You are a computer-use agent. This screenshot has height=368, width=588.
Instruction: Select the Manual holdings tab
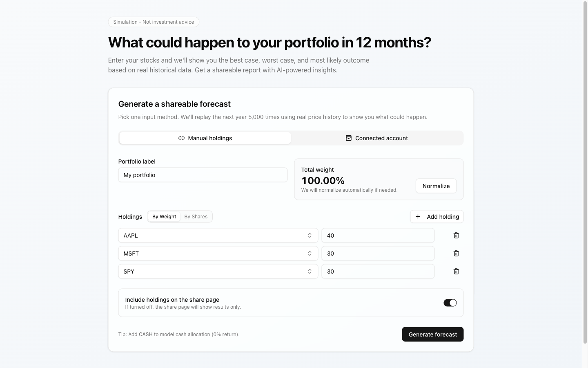point(205,138)
